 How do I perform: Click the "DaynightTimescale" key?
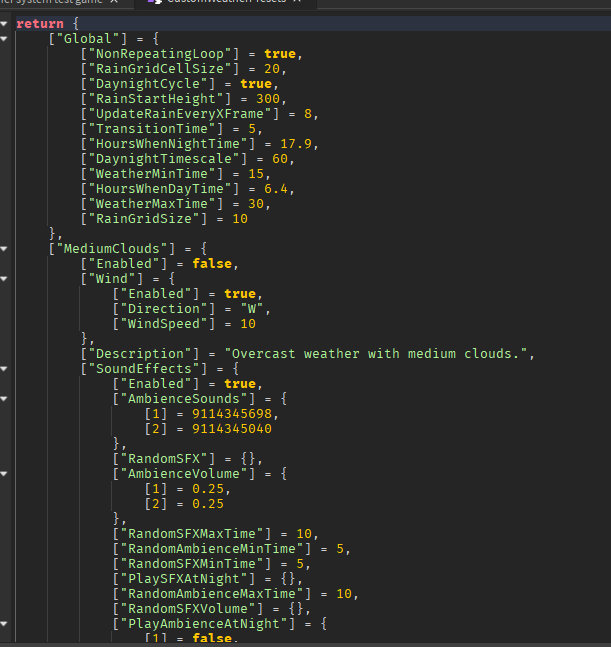(x=164, y=159)
